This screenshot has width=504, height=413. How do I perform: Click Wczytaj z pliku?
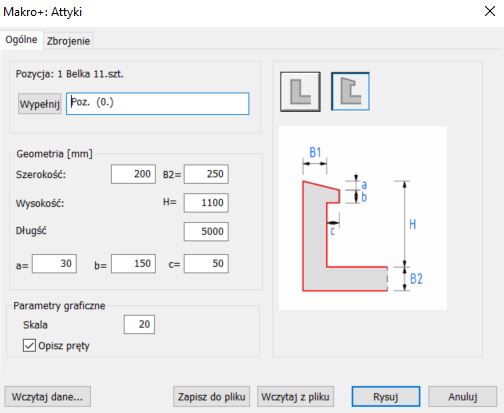click(295, 397)
